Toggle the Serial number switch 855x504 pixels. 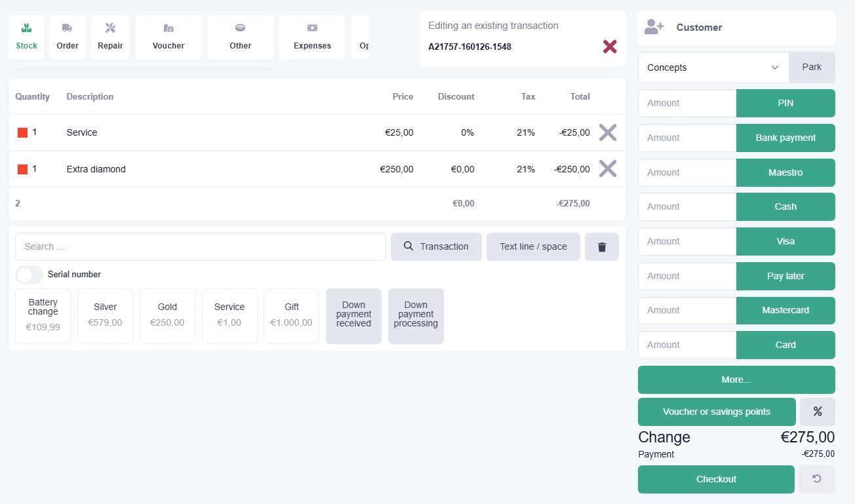pos(29,275)
